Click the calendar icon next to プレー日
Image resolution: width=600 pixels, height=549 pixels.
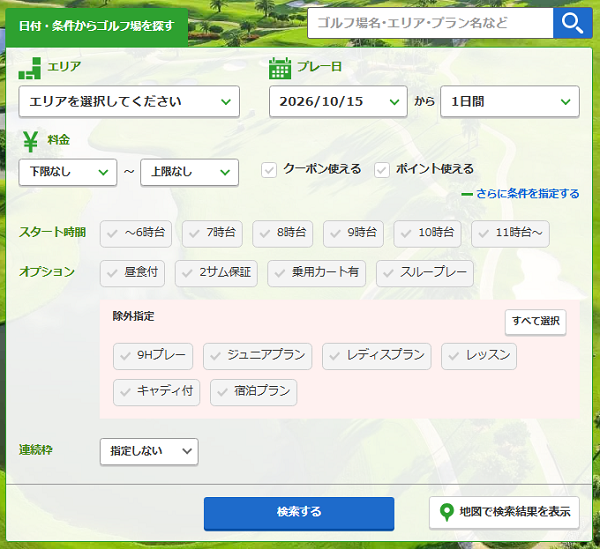coord(280,68)
